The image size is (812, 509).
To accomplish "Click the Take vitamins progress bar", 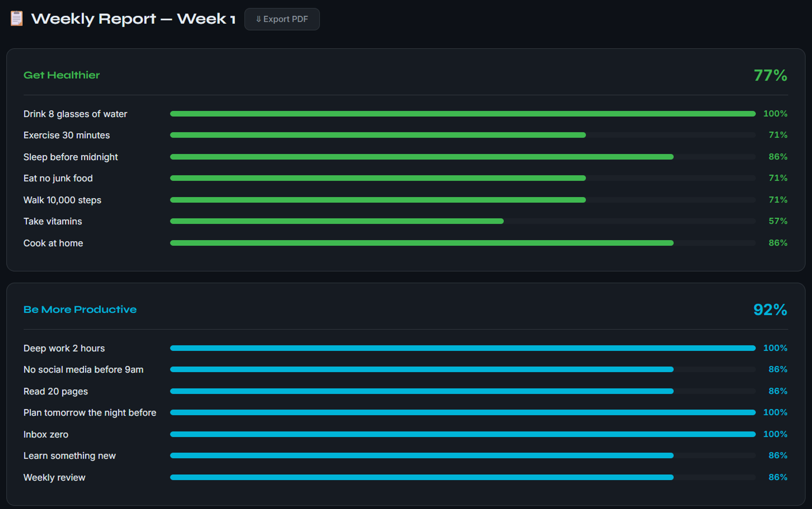I will tap(463, 221).
